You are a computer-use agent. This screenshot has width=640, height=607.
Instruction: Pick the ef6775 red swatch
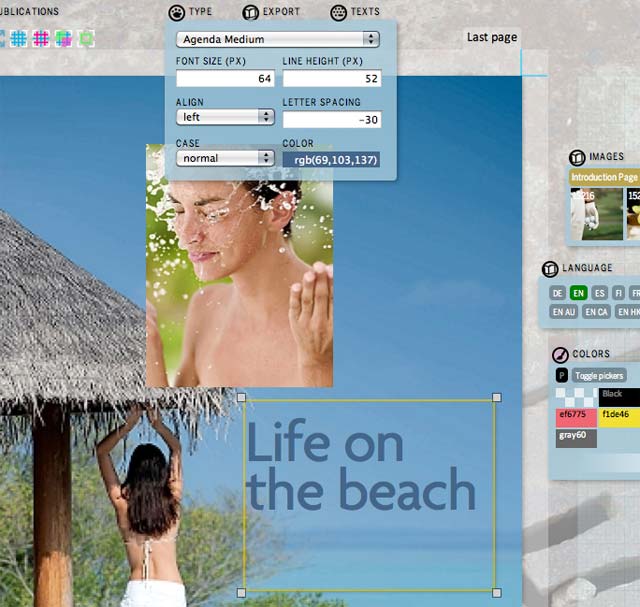576,418
